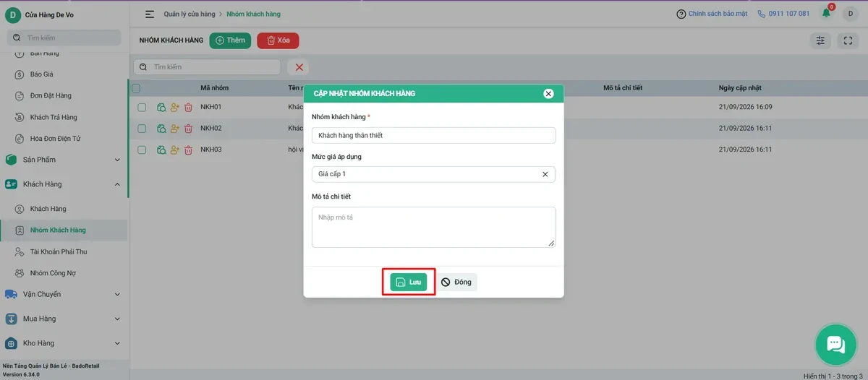
Task: Expand the Sản Phẩm sidebar section
Action: pyautogui.click(x=64, y=160)
